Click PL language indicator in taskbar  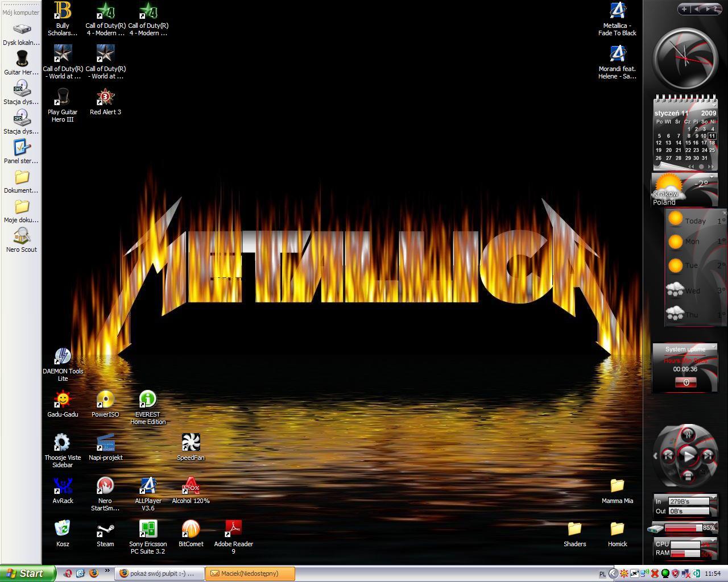tap(602, 574)
